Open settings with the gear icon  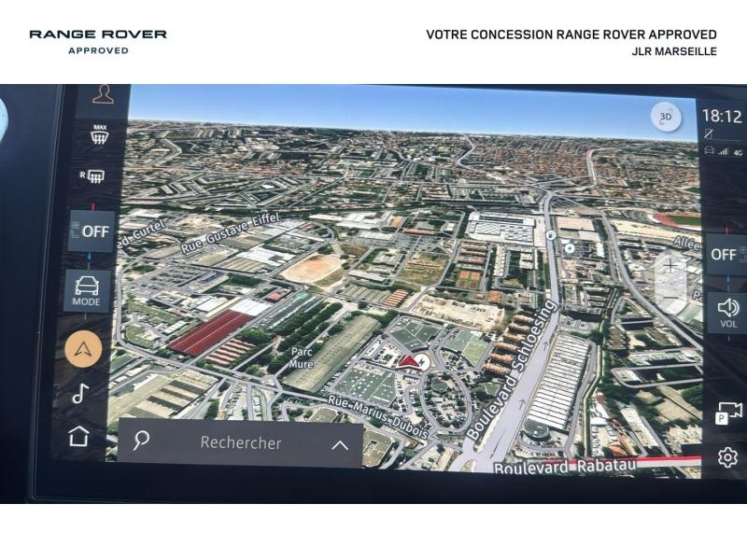tap(727, 457)
